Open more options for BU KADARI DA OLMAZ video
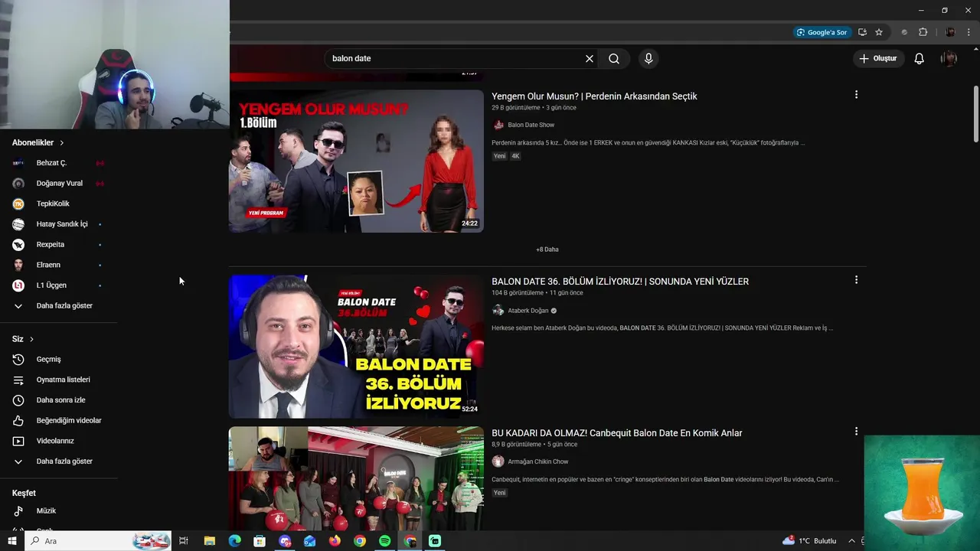The width and height of the screenshot is (980, 551). coord(856,432)
